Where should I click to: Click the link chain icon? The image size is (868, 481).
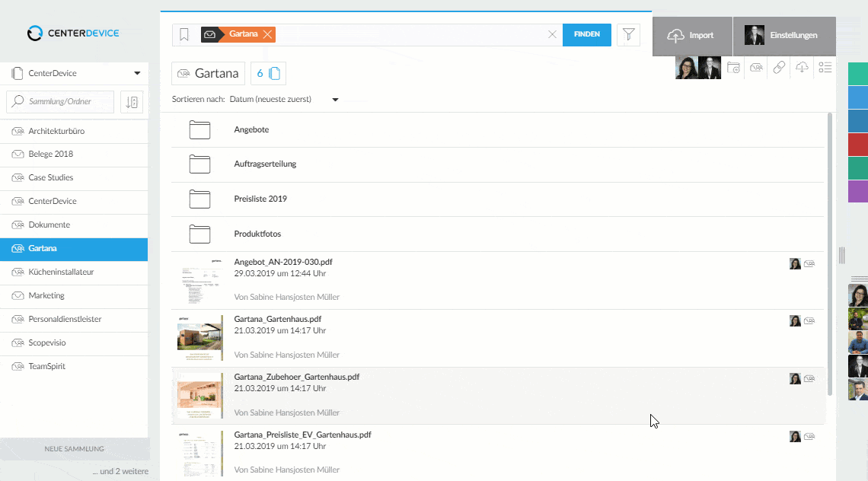pyautogui.click(x=779, y=68)
